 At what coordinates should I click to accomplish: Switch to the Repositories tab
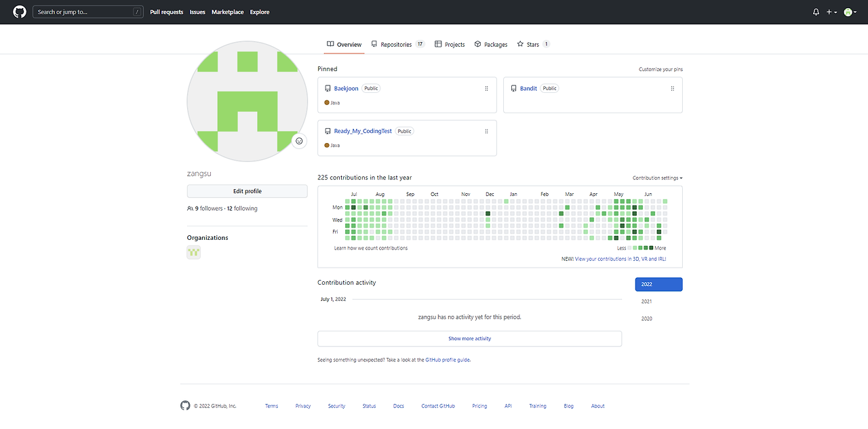398,44
